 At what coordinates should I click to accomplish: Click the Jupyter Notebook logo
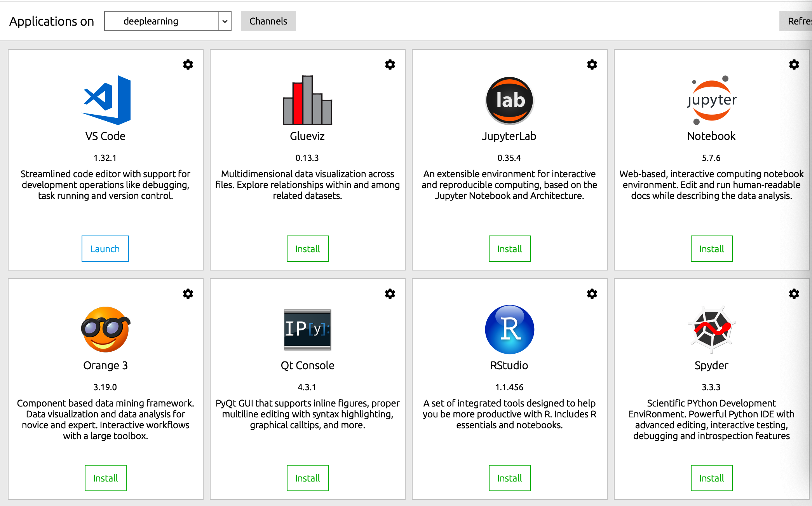coord(711,100)
